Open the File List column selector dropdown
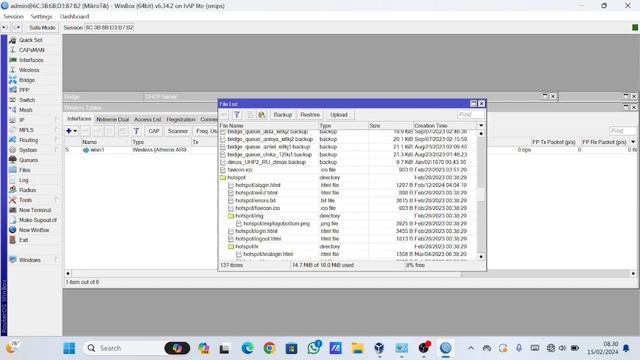640x360 pixels. tap(481, 126)
